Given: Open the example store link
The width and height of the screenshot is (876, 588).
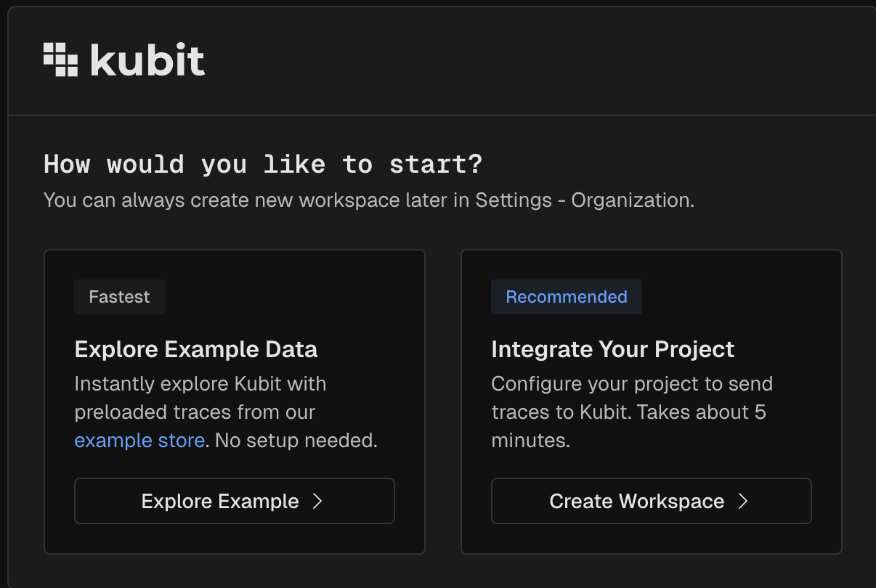Looking at the screenshot, I should point(139,440).
